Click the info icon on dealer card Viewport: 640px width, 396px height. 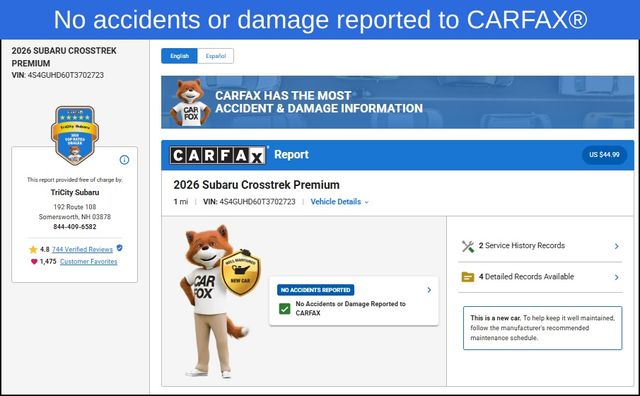[x=124, y=160]
